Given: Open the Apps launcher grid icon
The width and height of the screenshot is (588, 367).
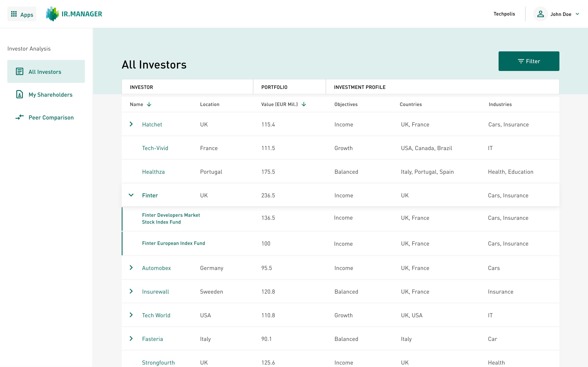Looking at the screenshot, I should (14, 14).
